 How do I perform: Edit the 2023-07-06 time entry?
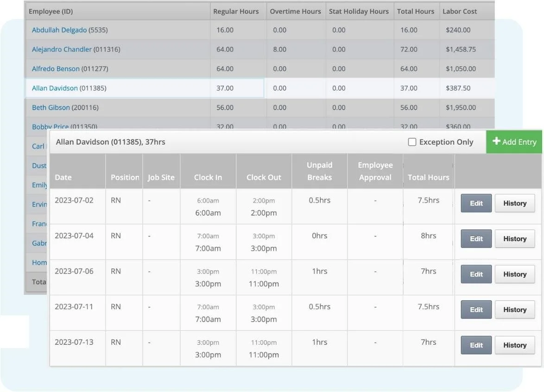click(x=476, y=274)
